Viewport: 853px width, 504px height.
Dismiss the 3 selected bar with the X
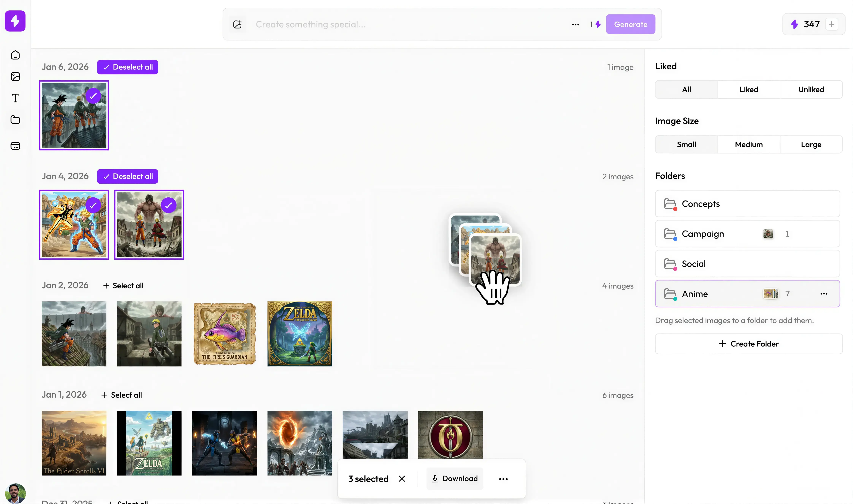402,479
